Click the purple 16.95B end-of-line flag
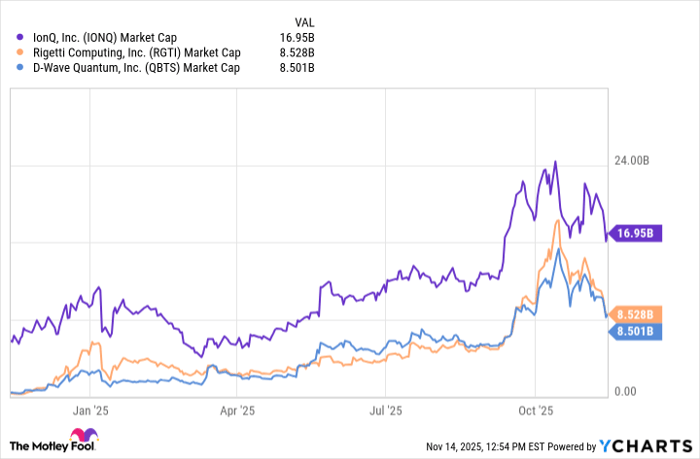The image size is (700, 459). (x=635, y=233)
